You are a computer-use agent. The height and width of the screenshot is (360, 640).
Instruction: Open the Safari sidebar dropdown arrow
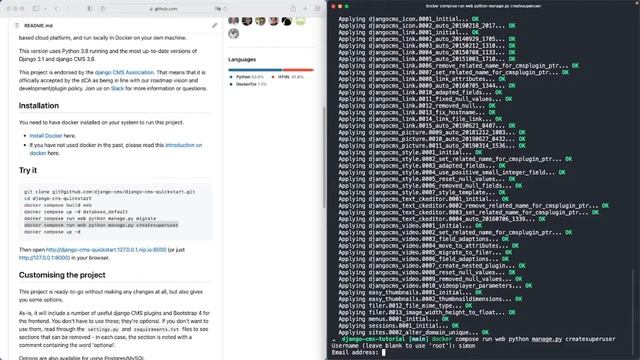45,9
